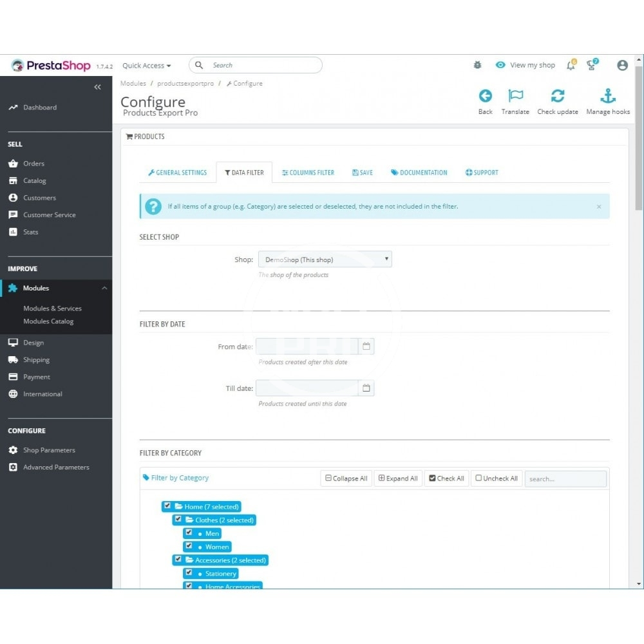Image resolution: width=644 pixels, height=644 pixels.
Task: Toggle the Women category checkbox
Action: click(x=189, y=546)
